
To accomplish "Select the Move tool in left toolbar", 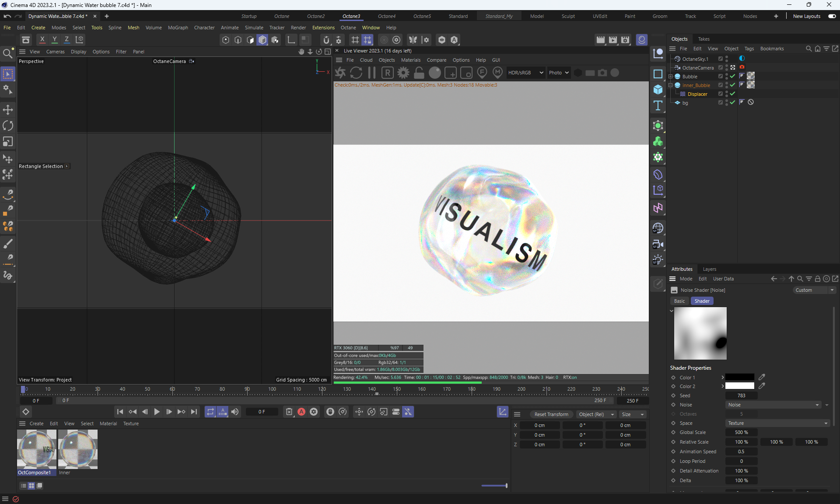I will (x=8, y=109).
